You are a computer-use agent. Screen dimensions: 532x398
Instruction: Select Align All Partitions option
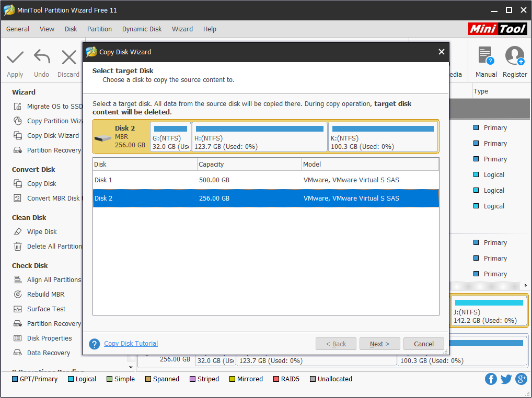pyautogui.click(x=47, y=280)
